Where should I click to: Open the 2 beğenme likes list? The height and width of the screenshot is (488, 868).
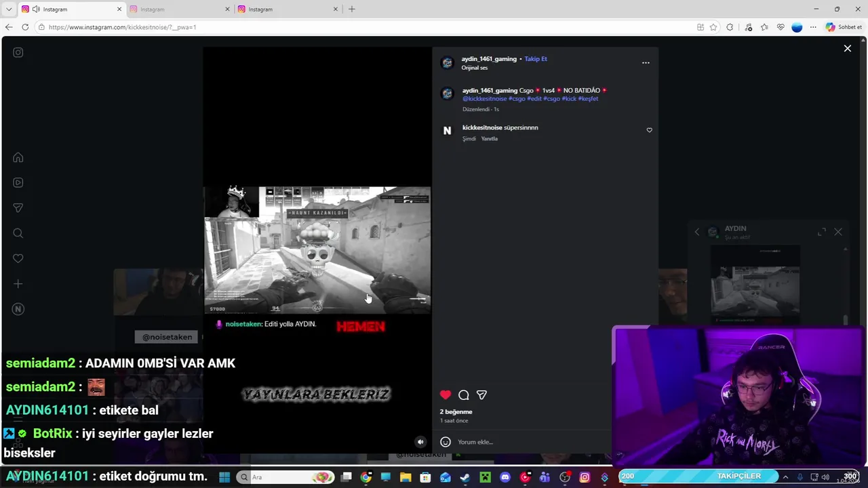click(x=456, y=412)
